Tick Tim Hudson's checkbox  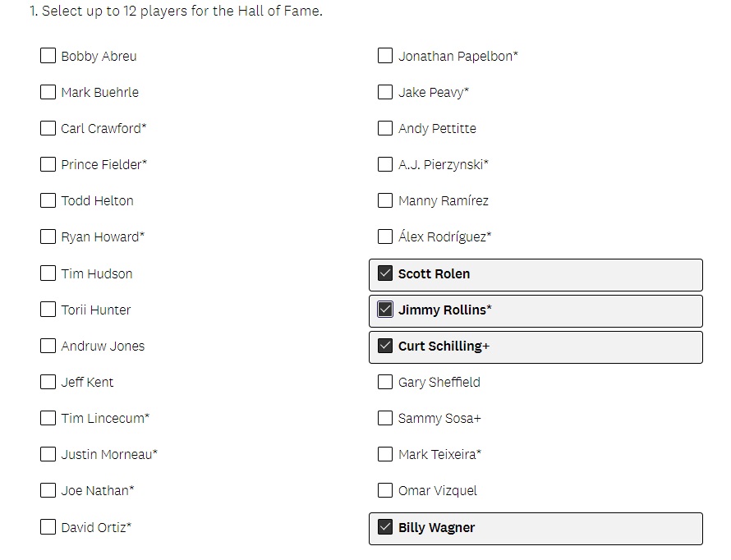point(48,273)
